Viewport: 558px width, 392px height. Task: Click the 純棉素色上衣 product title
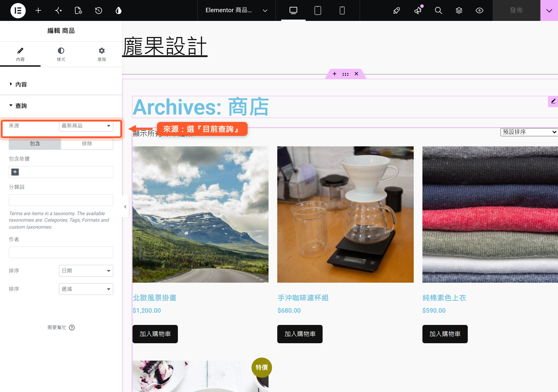(444, 298)
